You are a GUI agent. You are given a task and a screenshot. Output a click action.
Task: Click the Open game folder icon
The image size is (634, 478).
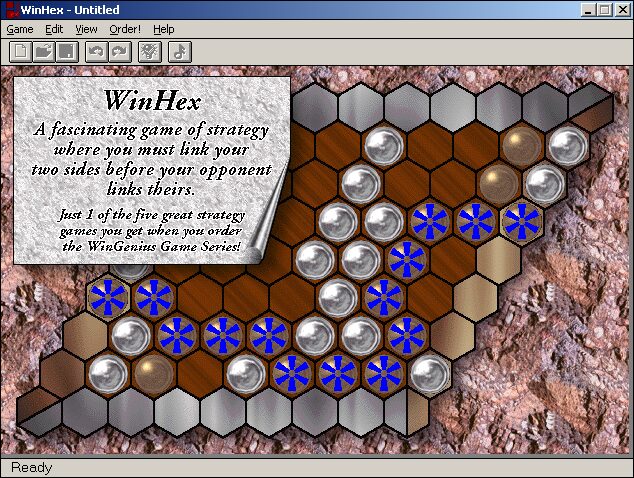(44, 51)
